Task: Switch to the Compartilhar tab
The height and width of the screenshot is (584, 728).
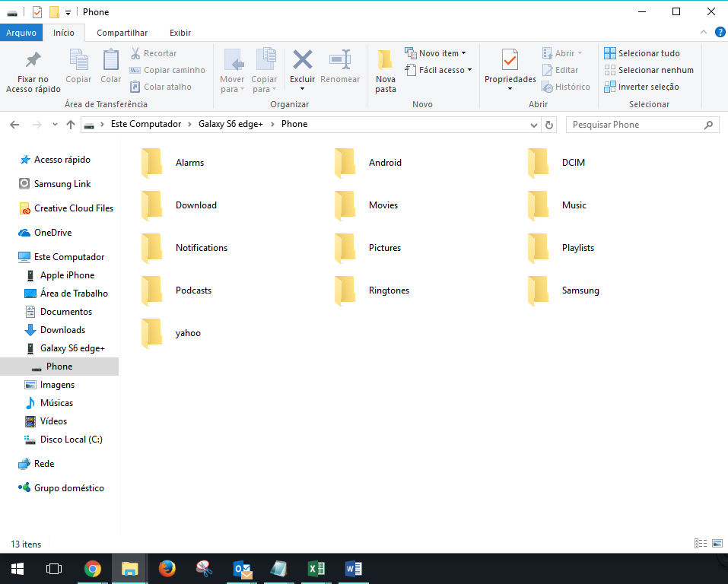Action: point(122,33)
